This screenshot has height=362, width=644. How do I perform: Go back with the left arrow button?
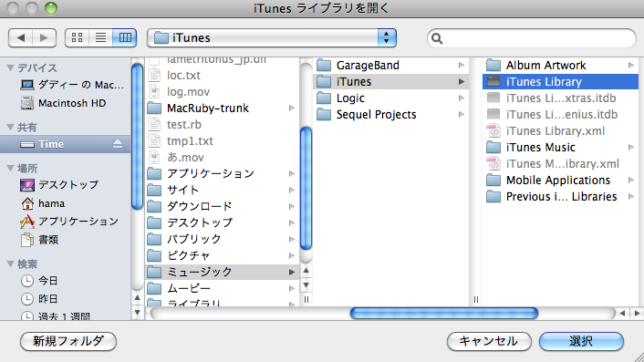(21, 37)
